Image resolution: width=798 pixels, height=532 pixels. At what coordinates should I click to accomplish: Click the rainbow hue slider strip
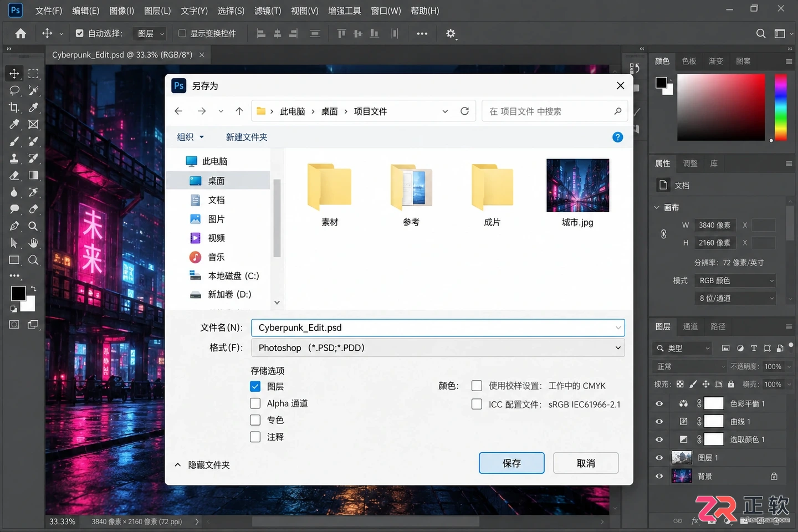781,107
